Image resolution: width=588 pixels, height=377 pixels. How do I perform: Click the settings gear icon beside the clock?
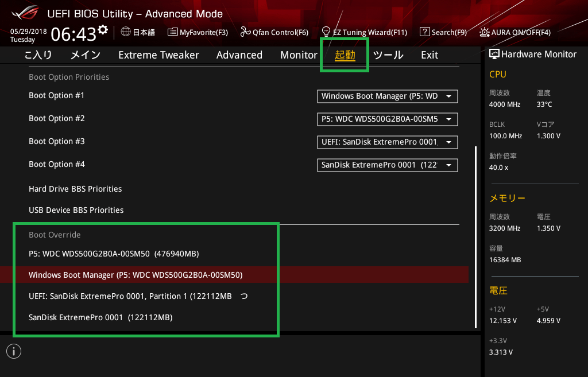pos(103,30)
